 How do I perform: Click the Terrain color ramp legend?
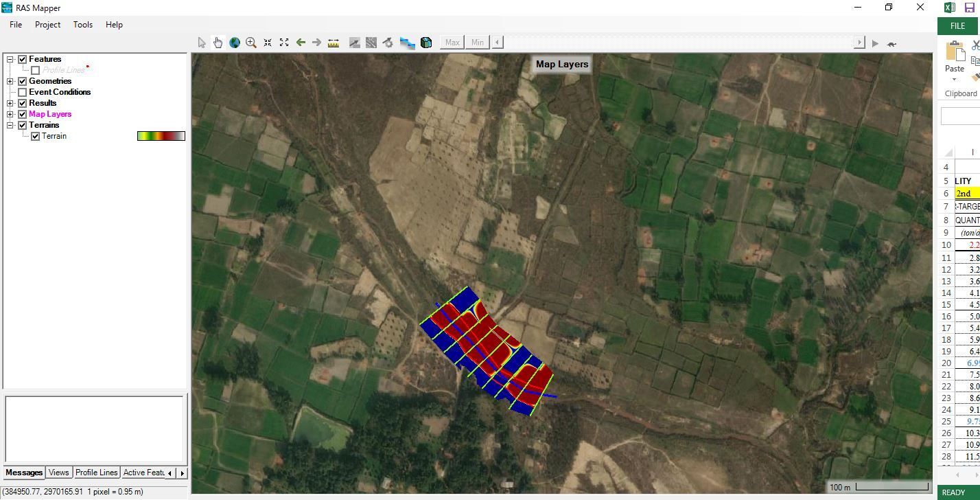point(161,136)
